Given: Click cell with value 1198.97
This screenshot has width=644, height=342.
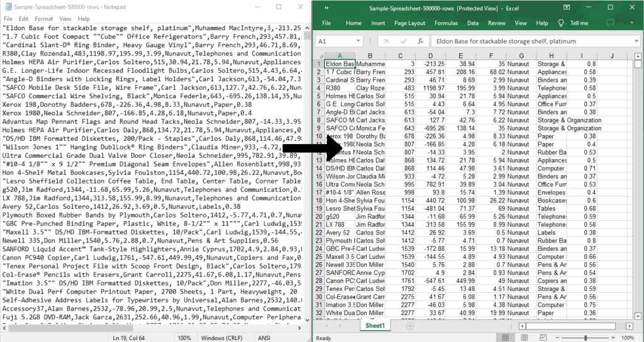Looking at the screenshot, I should click(x=430, y=88).
